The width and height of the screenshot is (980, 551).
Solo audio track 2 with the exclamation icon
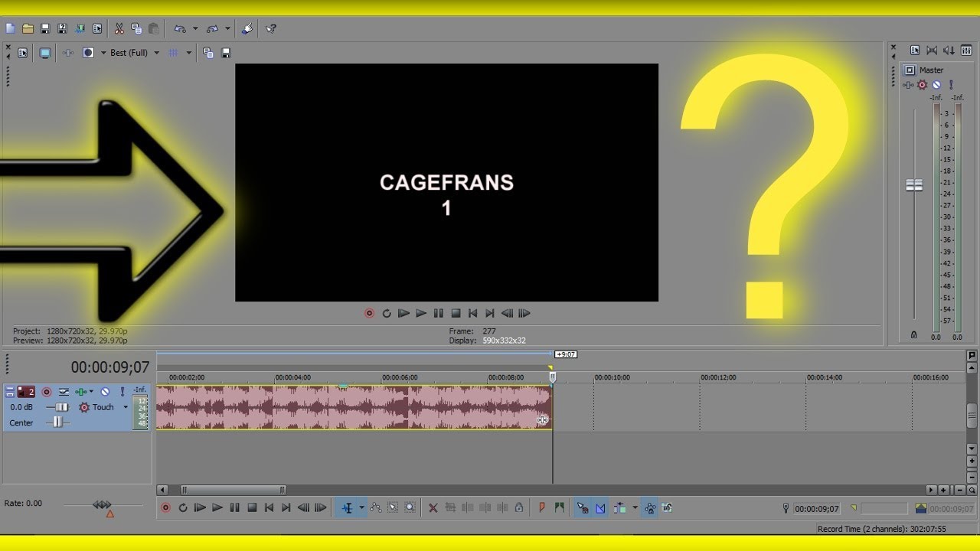122,392
